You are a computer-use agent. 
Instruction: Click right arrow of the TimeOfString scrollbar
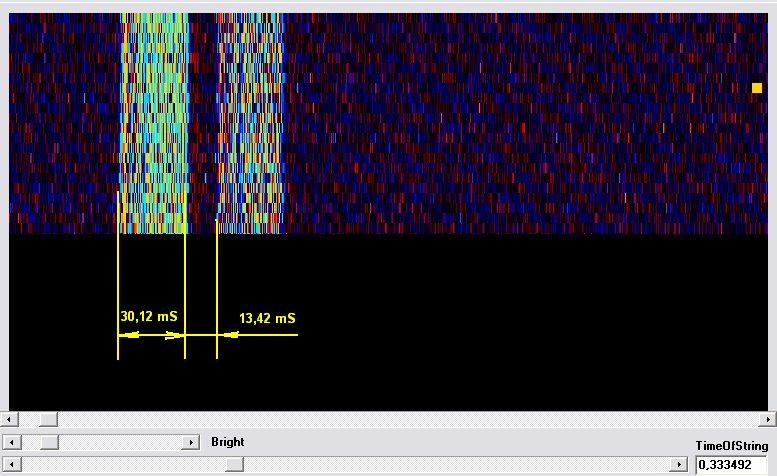[x=679, y=464]
